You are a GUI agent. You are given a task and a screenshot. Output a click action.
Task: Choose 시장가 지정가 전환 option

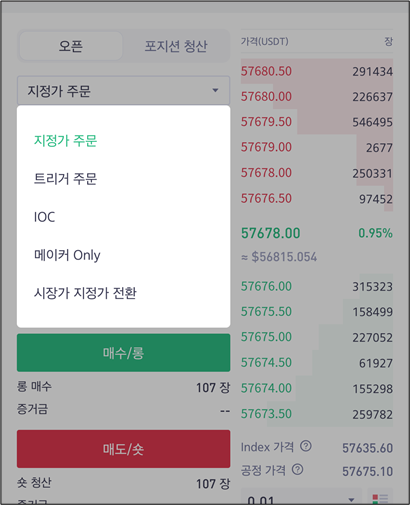(85, 293)
